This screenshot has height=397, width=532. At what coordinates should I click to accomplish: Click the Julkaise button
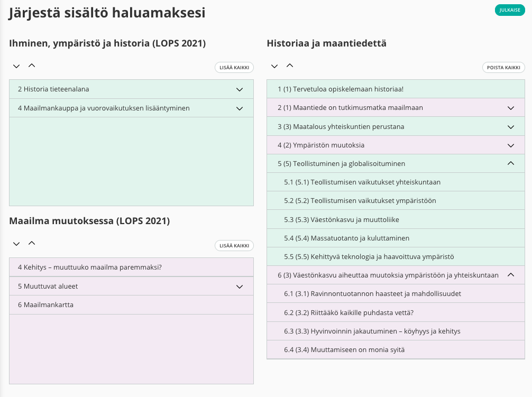[510, 10]
